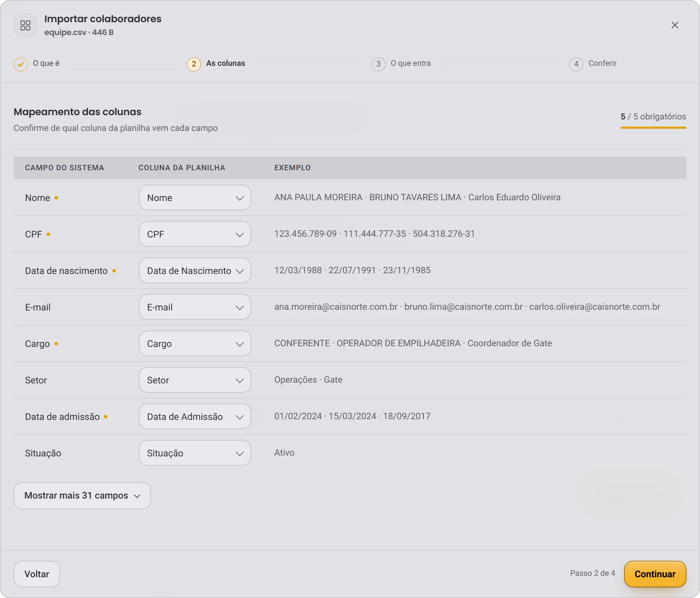This screenshot has height=598, width=700.
Task: Click the 'equipe.csv · 446 B' file info
Action: tap(79, 32)
